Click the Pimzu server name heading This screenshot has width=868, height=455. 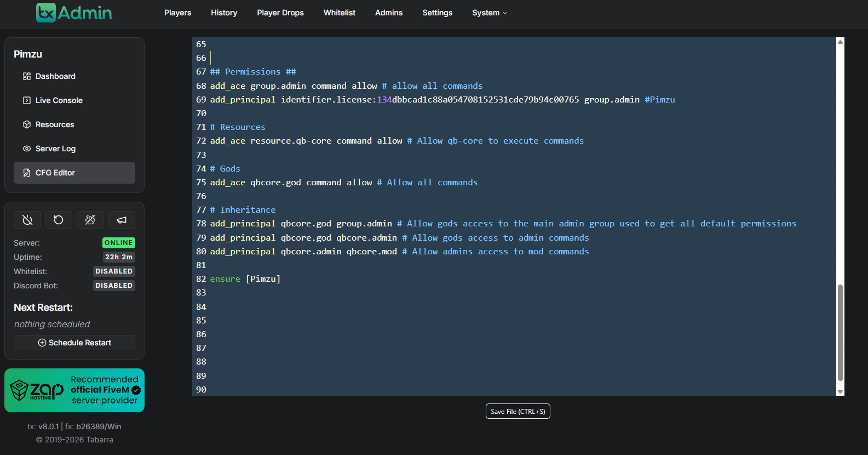click(x=28, y=54)
